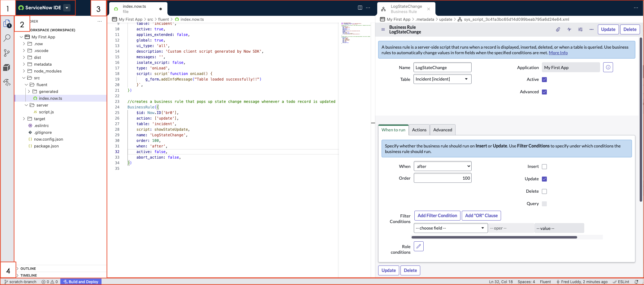The height and width of the screenshot is (285, 644).
Task: Click the bottom Delete button
Action: pos(410,270)
